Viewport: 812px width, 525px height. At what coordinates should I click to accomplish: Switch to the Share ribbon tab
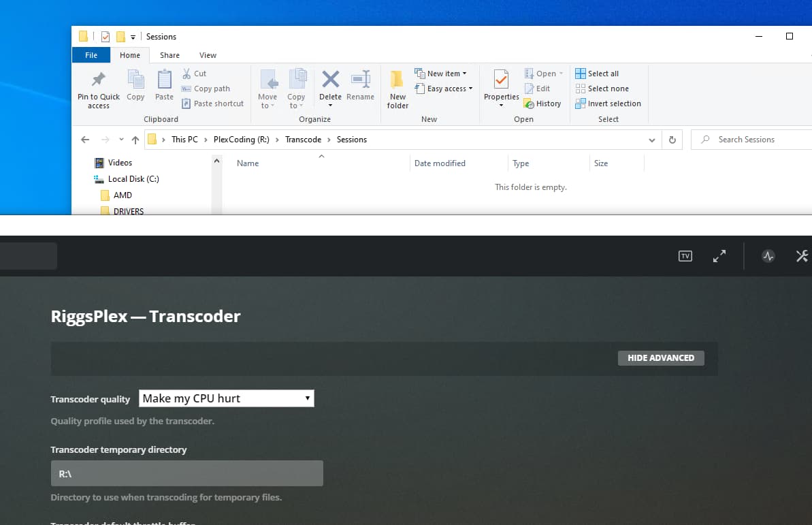click(170, 55)
